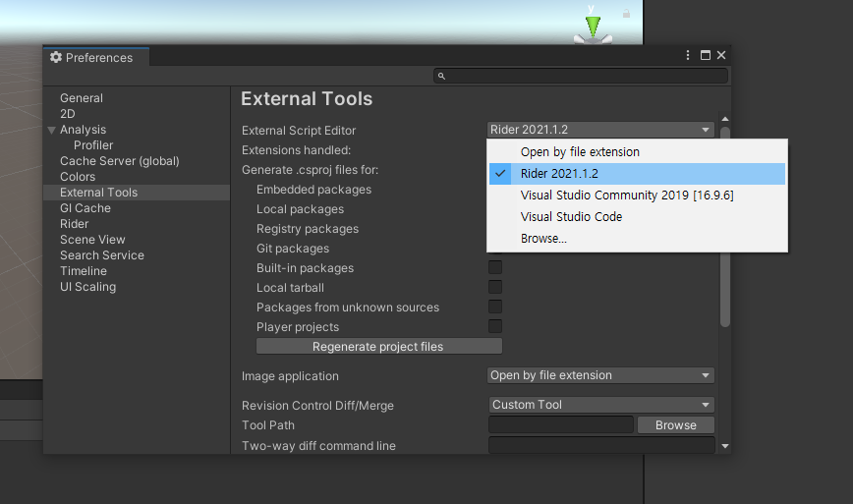This screenshot has height=504, width=853.
Task: Choose Visual Studio Community 2019 option
Action: click(637, 196)
